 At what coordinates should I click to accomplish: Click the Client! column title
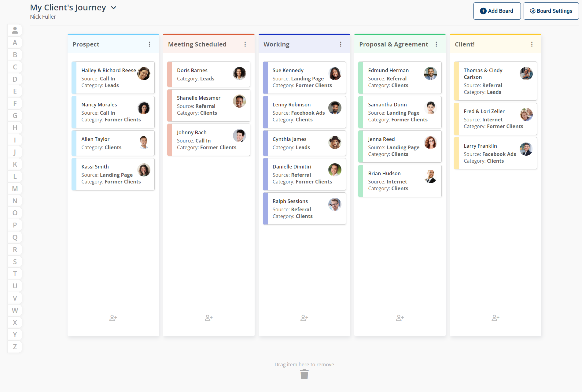click(x=465, y=44)
